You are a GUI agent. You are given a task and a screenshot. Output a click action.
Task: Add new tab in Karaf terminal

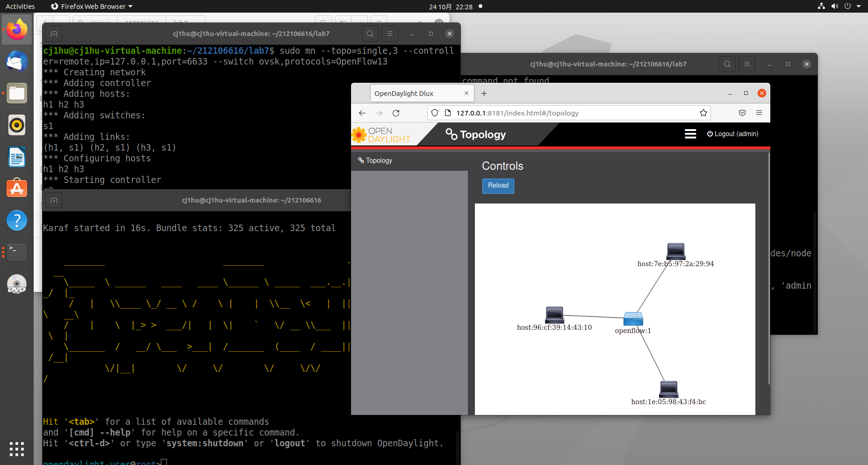54,200
